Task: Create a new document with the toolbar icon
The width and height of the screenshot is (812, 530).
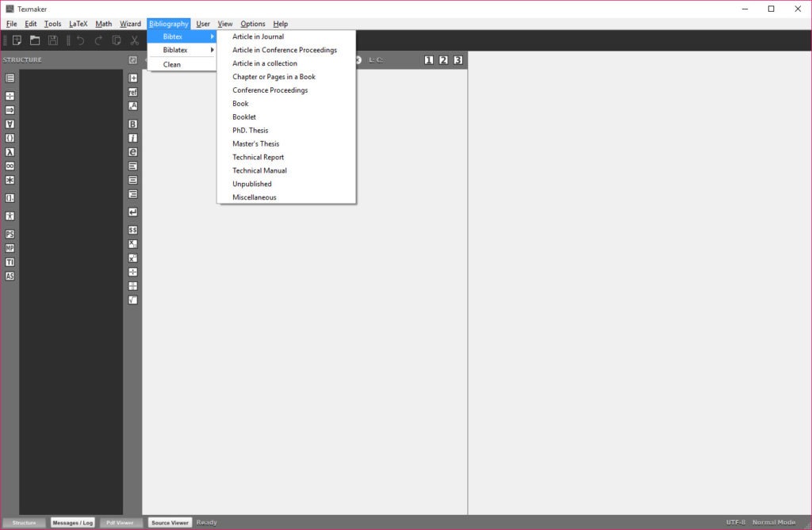Action: 17,40
